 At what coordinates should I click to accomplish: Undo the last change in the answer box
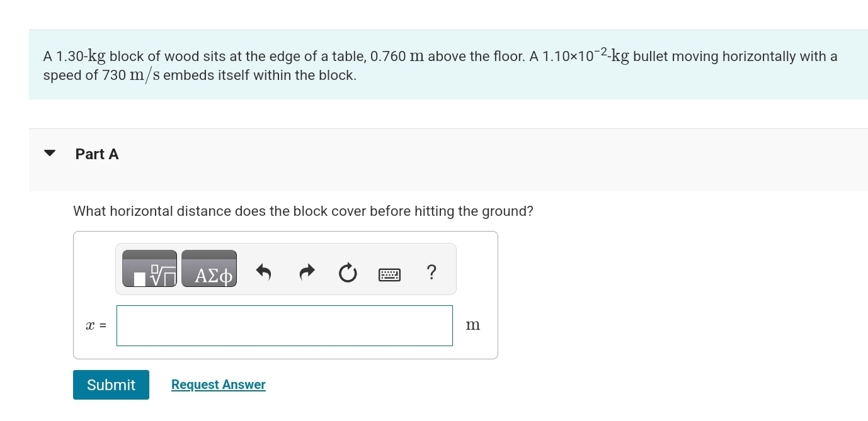pos(264,272)
